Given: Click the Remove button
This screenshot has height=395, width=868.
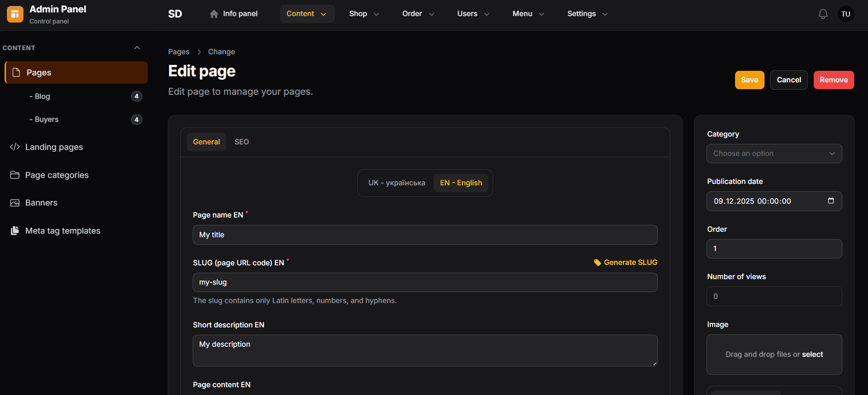Looking at the screenshot, I should click(834, 80).
